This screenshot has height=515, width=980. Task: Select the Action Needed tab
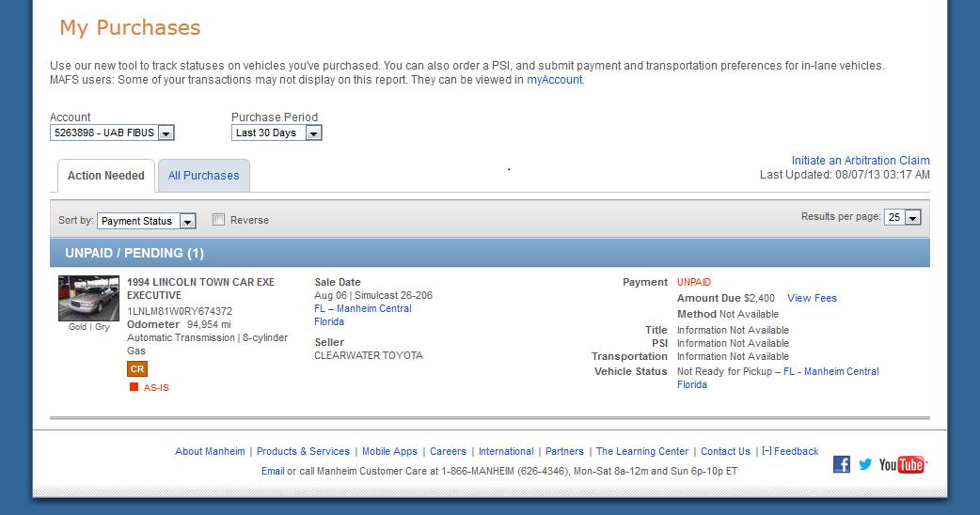[x=106, y=176]
